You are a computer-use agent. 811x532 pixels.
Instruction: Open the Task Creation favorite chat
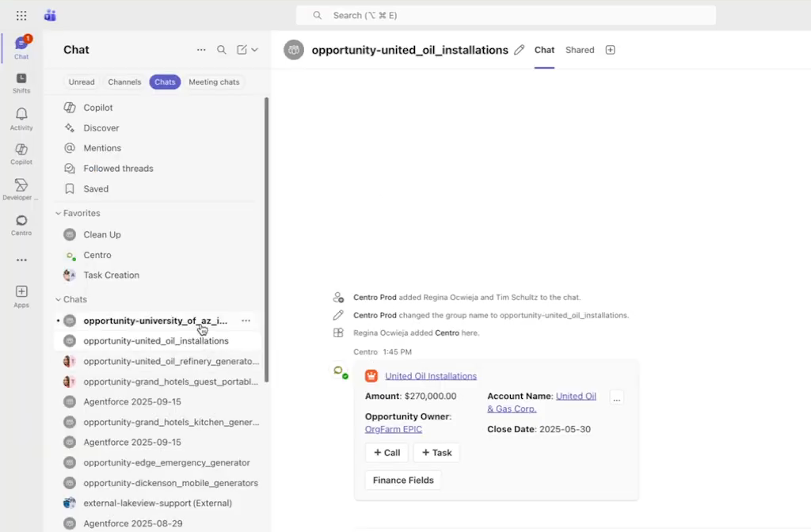[x=158, y=275]
